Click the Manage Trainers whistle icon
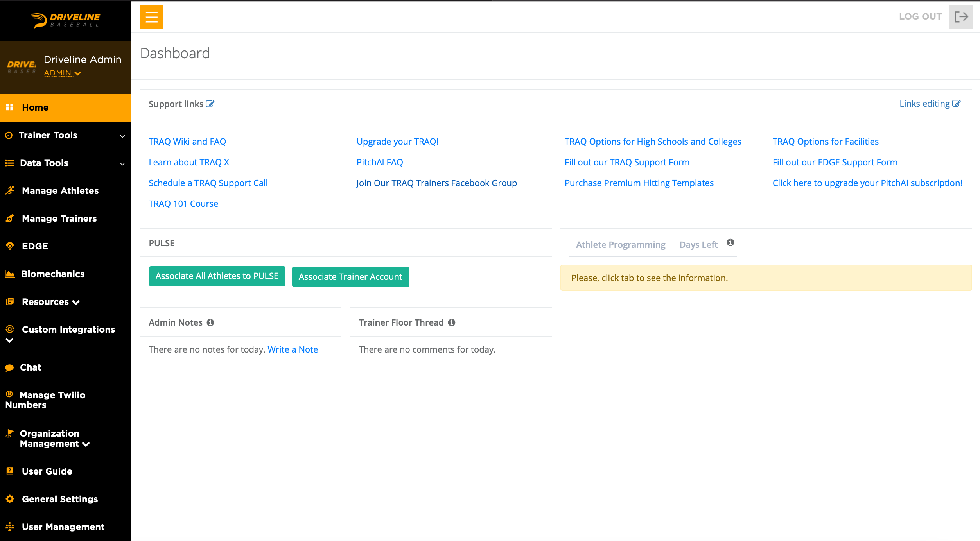 tap(10, 218)
